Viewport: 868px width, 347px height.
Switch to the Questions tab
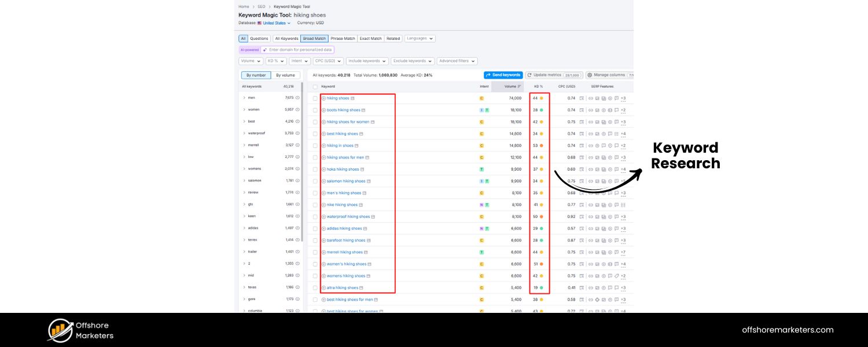click(x=258, y=38)
